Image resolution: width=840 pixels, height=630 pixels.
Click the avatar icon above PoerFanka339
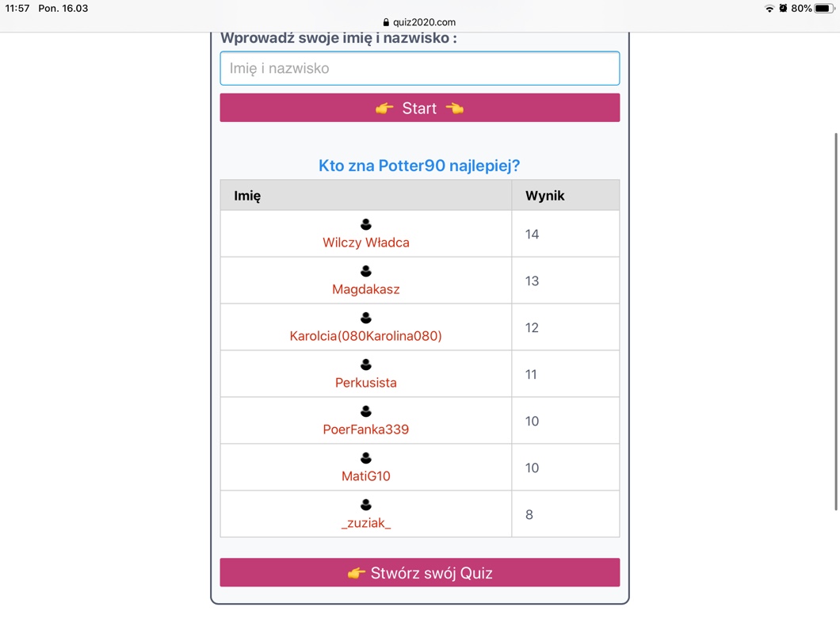(x=366, y=412)
